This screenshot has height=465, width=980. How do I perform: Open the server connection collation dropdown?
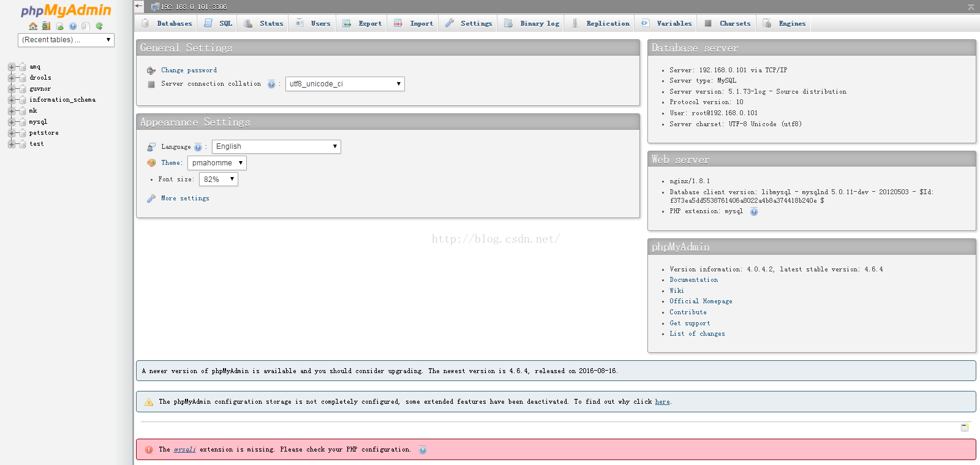point(345,84)
